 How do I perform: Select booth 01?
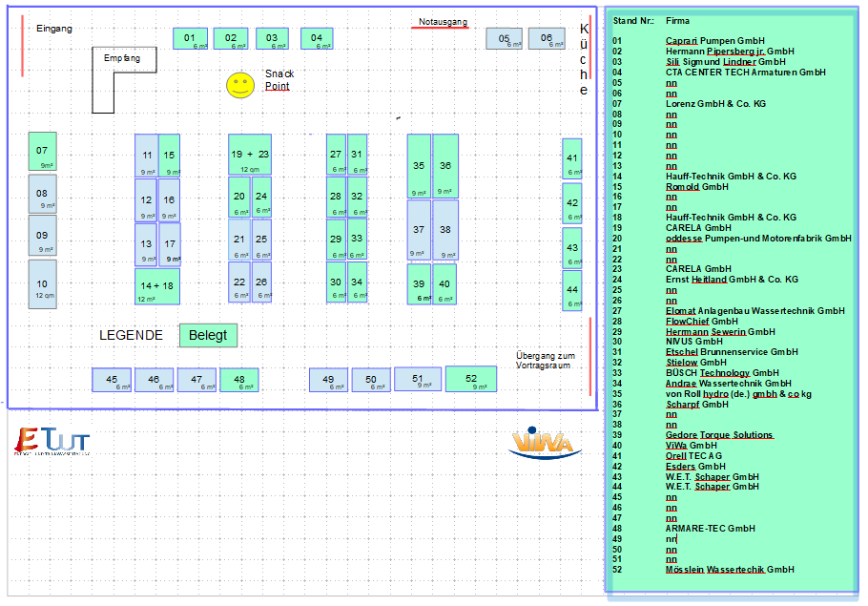pos(190,39)
